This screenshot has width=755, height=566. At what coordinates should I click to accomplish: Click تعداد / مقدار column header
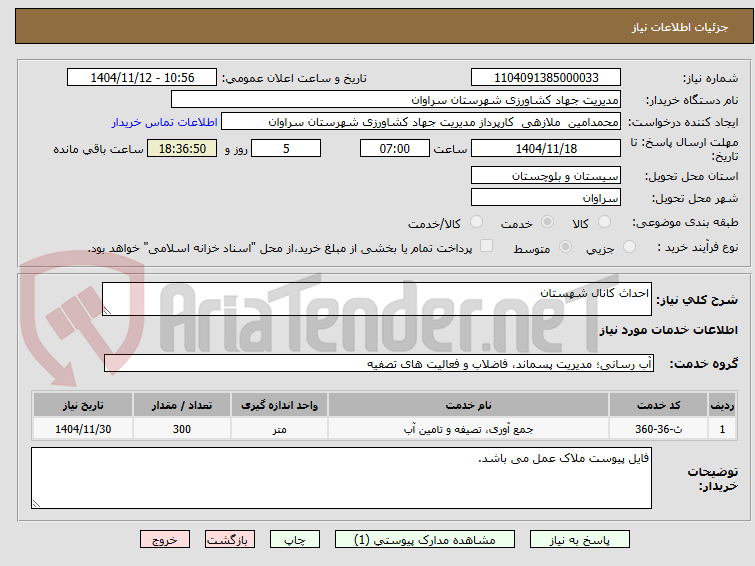(x=182, y=405)
